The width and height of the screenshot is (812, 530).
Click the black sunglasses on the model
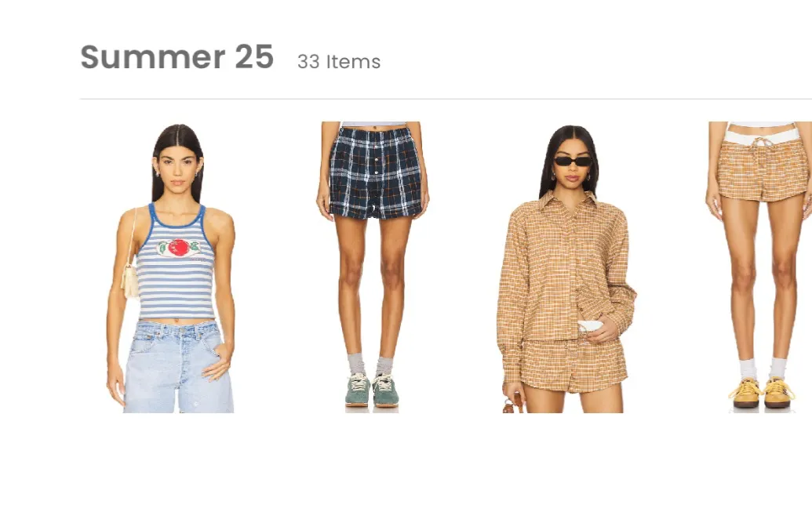(x=573, y=161)
